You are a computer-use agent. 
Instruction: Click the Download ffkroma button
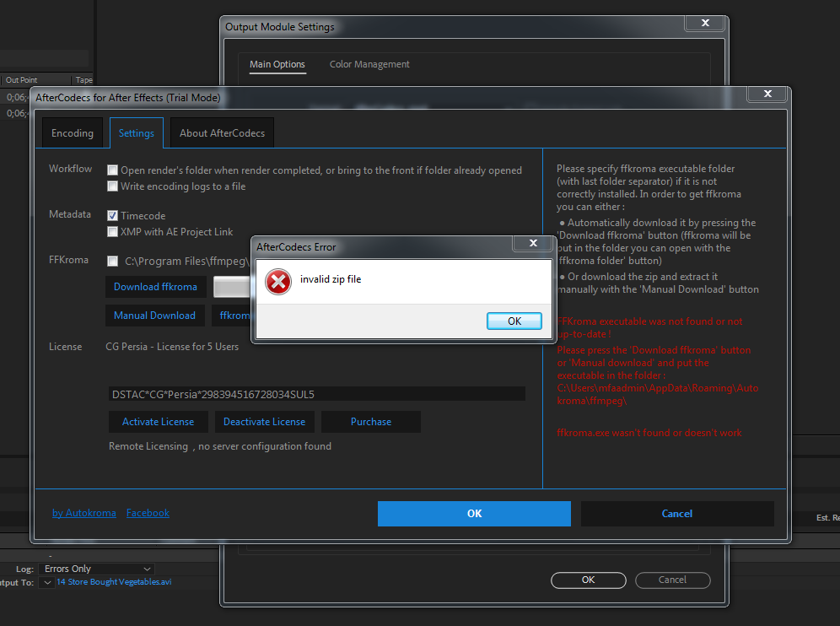155,287
